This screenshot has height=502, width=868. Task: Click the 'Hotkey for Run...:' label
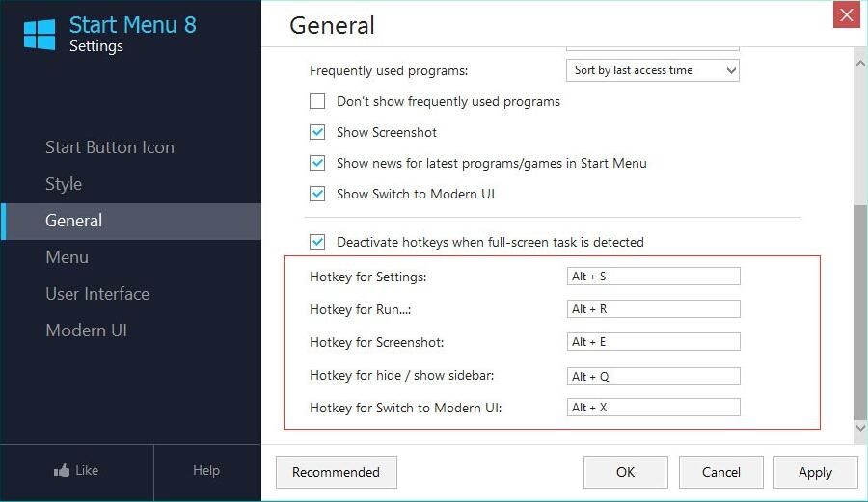click(x=361, y=309)
